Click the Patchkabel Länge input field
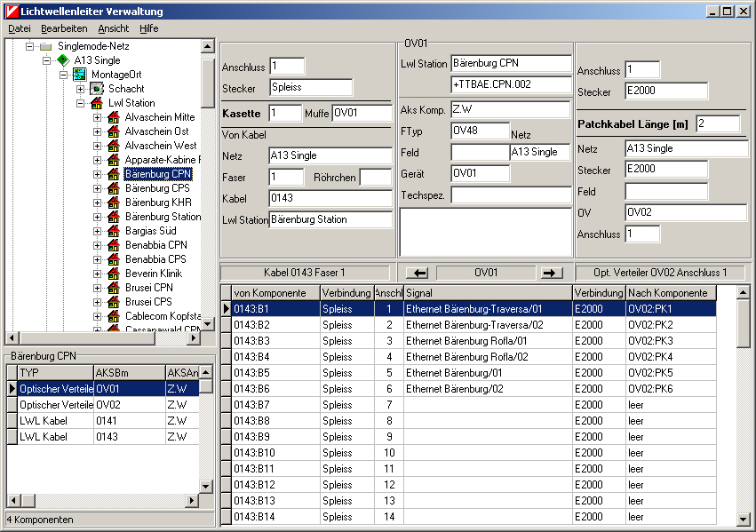Image resolution: width=756 pixels, height=532 pixels. (x=719, y=123)
